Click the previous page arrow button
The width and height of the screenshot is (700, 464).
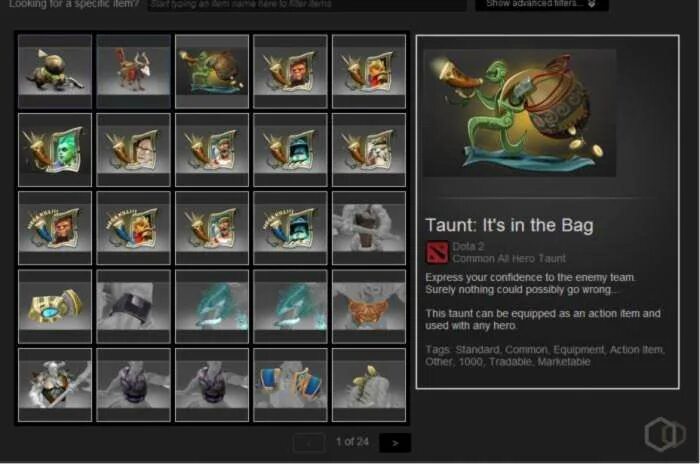click(309, 443)
